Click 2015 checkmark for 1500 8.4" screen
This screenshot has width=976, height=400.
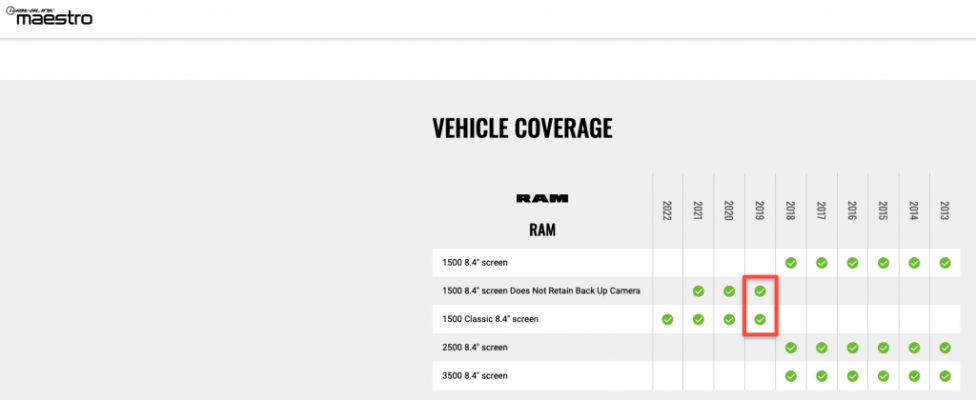point(883,263)
